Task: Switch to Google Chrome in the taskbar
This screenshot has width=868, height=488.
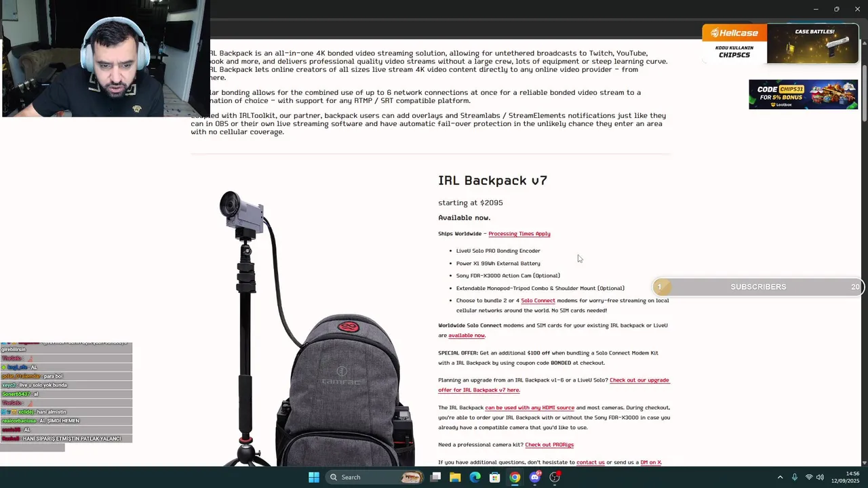Action: point(515,477)
